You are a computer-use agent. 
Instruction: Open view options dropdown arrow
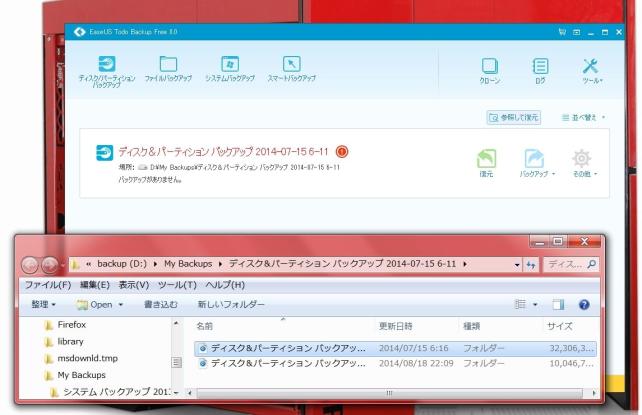coord(535,305)
